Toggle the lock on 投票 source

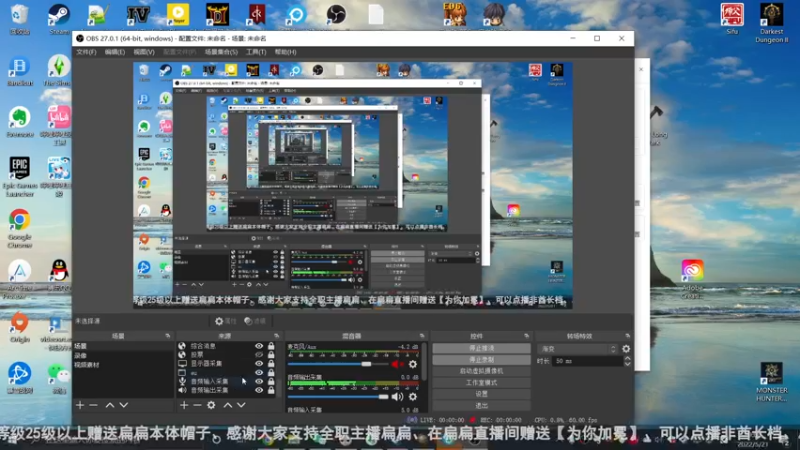(x=271, y=355)
